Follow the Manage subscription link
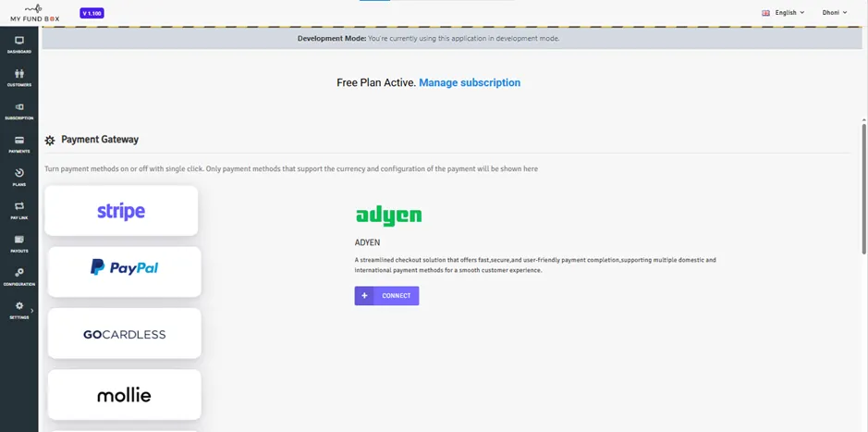The height and width of the screenshot is (432, 868). coord(470,82)
